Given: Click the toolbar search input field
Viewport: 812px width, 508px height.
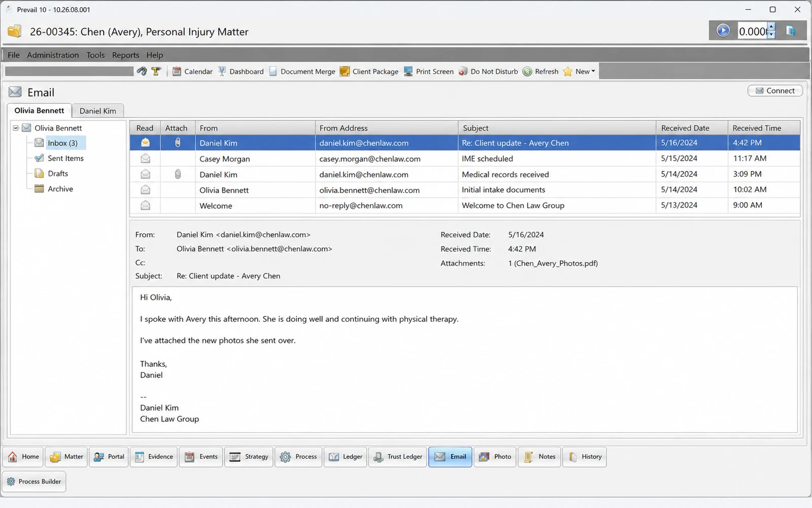Looking at the screenshot, I should tap(69, 71).
